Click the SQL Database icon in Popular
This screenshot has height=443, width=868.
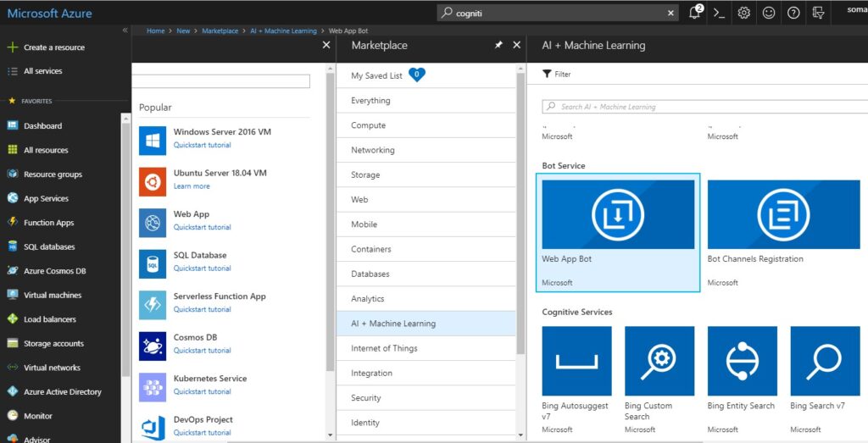[153, 263]
